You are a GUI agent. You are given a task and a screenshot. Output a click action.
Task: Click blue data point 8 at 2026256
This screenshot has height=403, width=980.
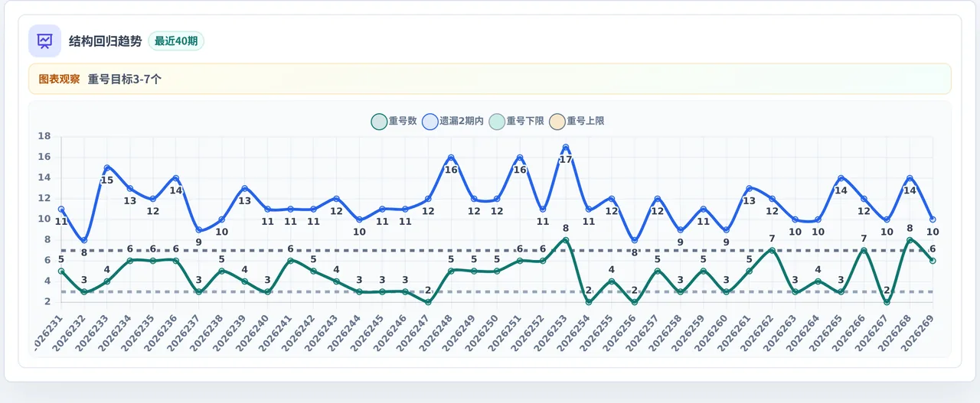click(x=635, y=240)
